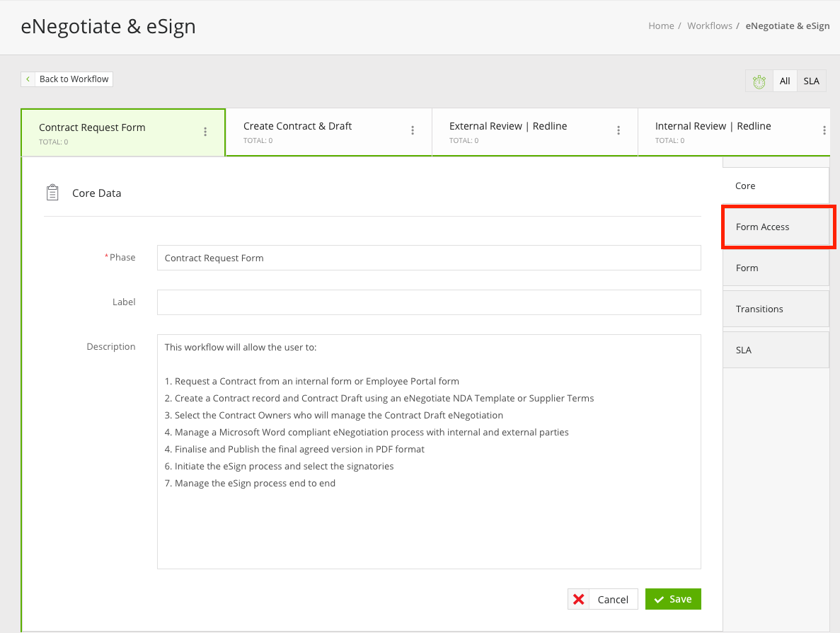Viewport: 840px width, 633px height.
Task: Open the Transitions side tab
Action: [776, 309]
